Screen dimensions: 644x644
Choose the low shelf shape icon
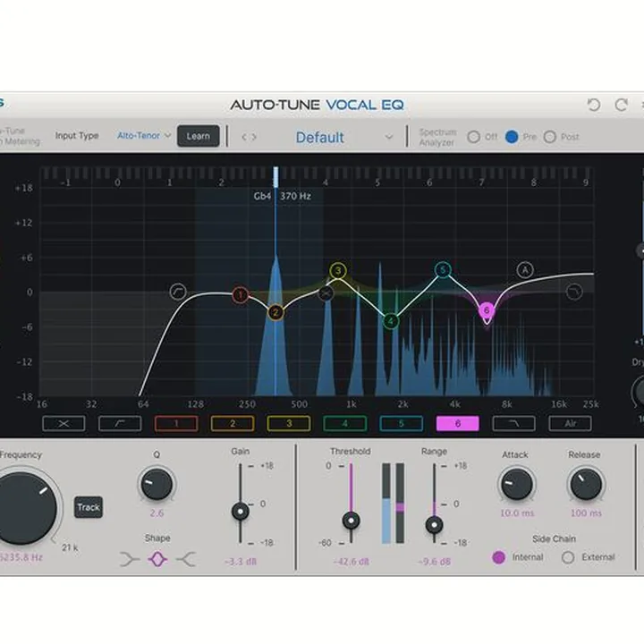130,559
